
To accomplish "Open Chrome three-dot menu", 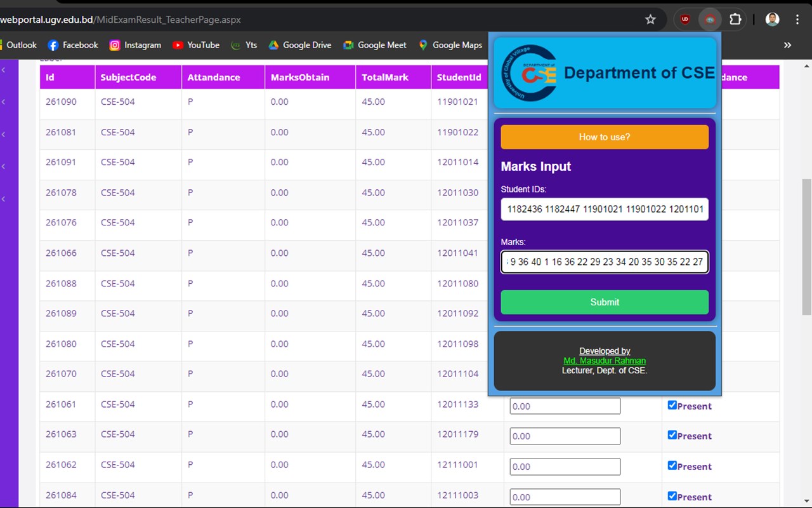I will tap(797, 20).
